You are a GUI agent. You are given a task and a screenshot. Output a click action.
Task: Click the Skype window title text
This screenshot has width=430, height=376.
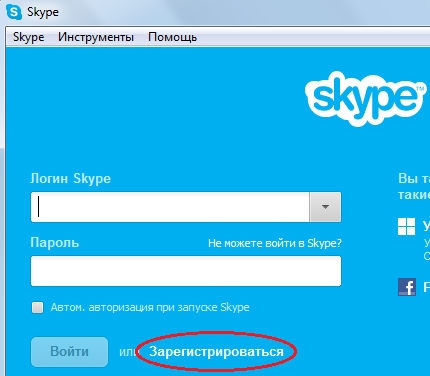(43, 12)
